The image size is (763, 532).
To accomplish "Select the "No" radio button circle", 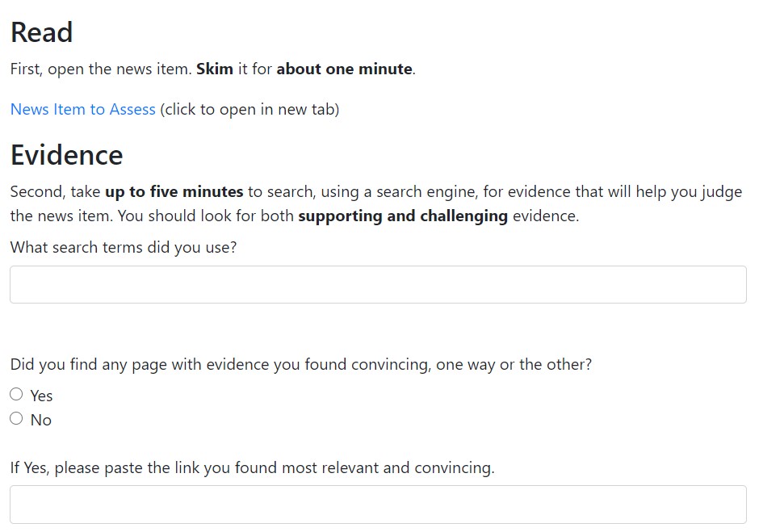I will tap(16, 419).
